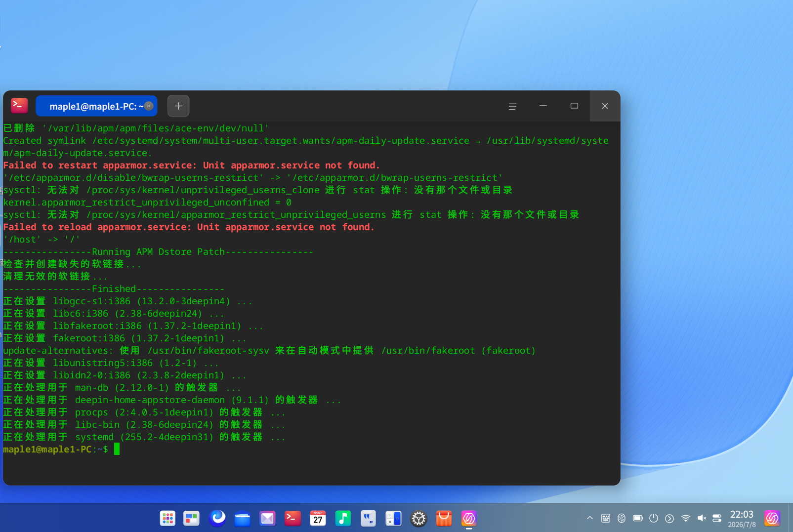Open the mail app in the dock
The image size is (793, 532).
(x=267, y=518)
